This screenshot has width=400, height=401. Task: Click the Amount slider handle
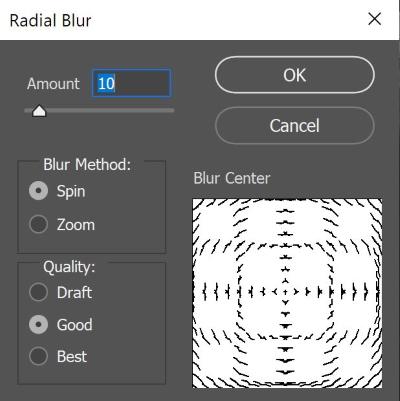pos(39,111)
